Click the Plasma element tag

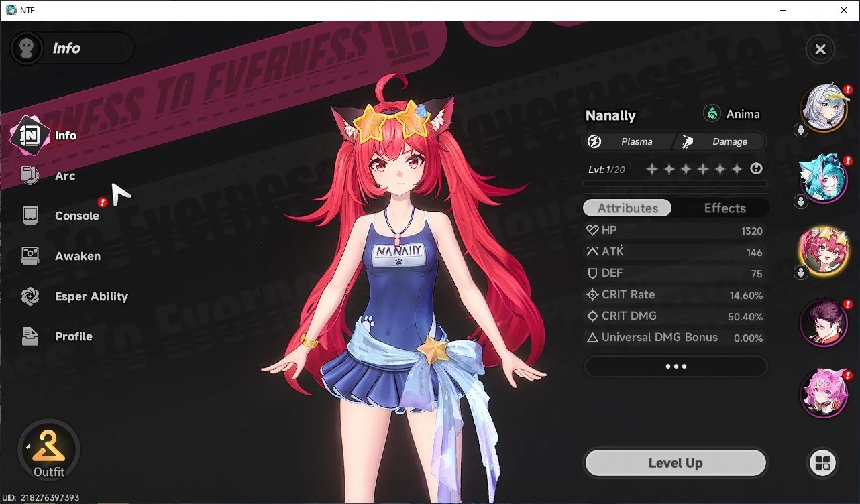pos(629,141)
